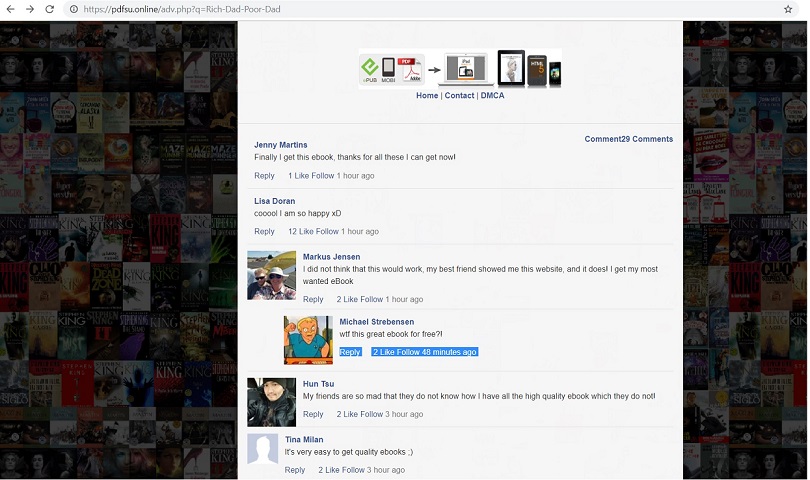Click Michael Strebensen's cartoon avatar

tap(308, 340)
